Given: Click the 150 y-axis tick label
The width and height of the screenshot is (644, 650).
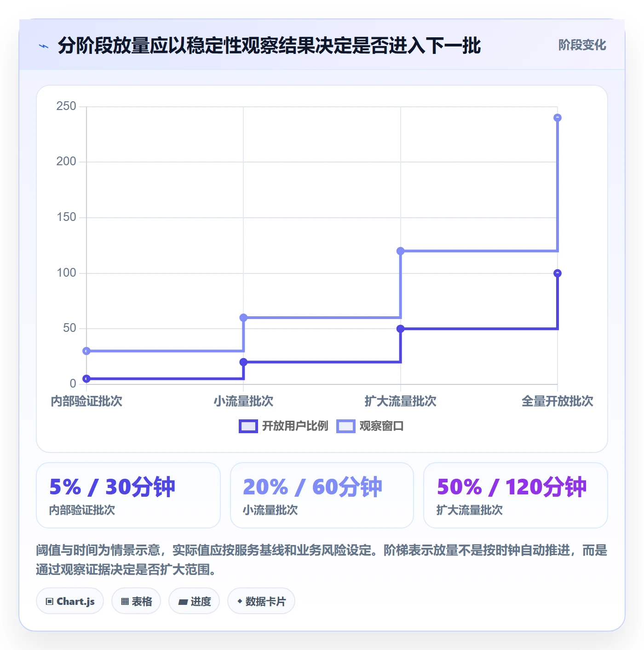Looking at the screenshot, I should (x=66, y=217).
